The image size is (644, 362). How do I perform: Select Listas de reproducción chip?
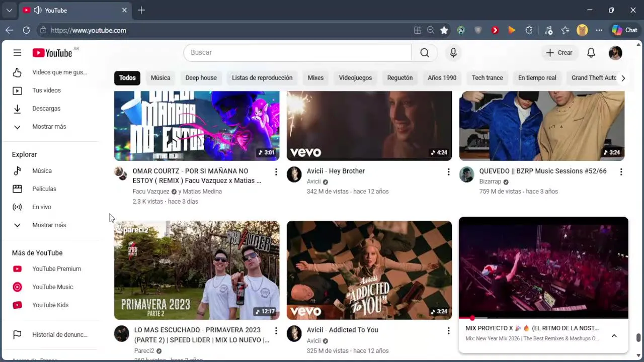262,78
